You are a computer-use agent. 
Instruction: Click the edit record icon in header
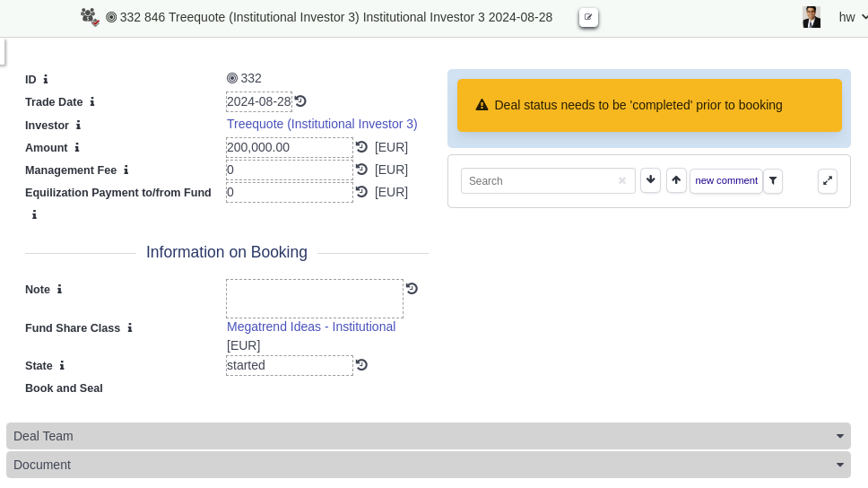tap(588, 17)
